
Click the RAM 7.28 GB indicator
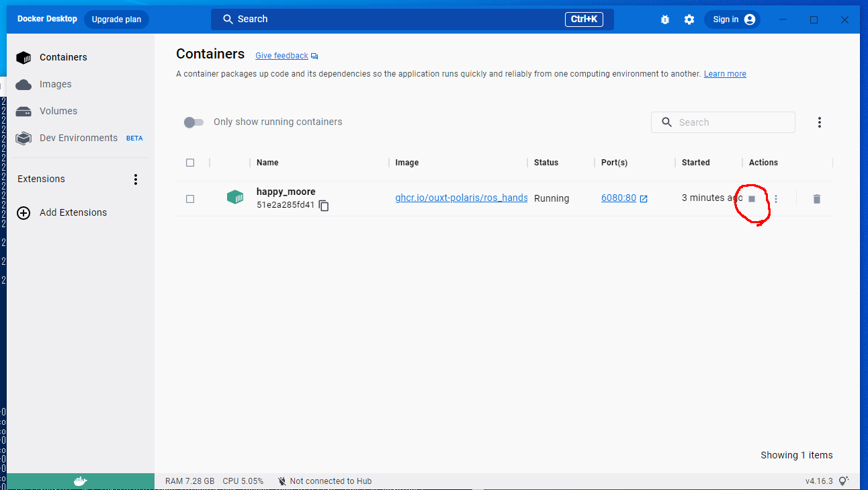pos(190,481)
